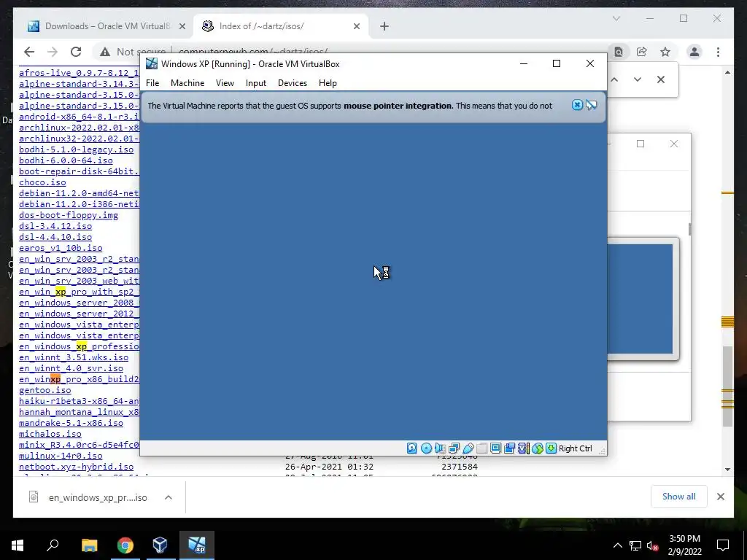Open a new Chrome tab
This screenshot has height=560, width=747.
pos(384,26)
